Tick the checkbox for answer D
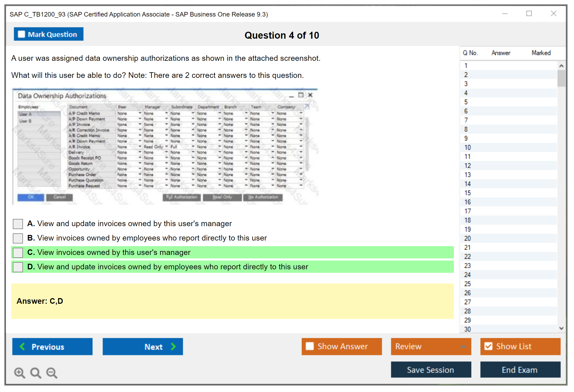 (18, 267)
